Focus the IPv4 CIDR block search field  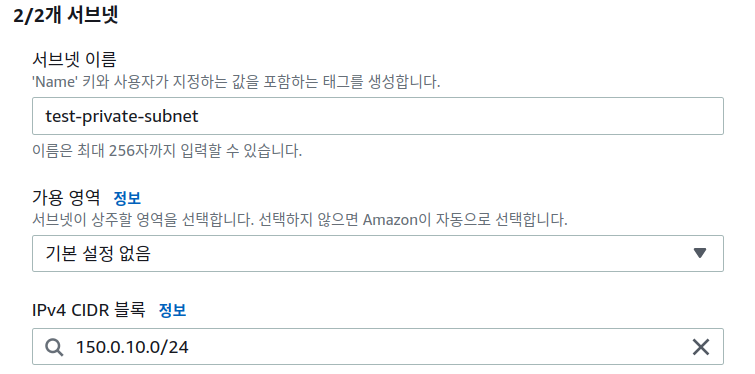(378, 347)
